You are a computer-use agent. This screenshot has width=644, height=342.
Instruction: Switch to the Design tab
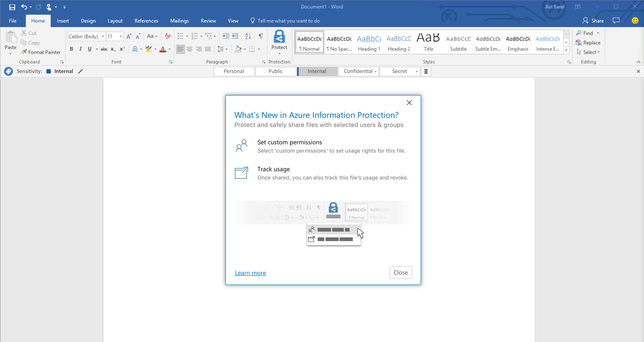tap(88, 21)
